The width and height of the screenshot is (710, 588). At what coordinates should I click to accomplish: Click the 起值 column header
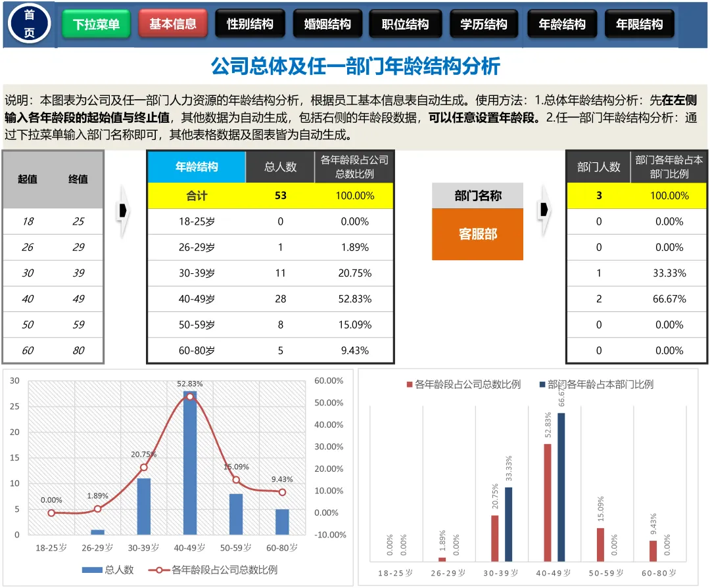pos(28,179)
